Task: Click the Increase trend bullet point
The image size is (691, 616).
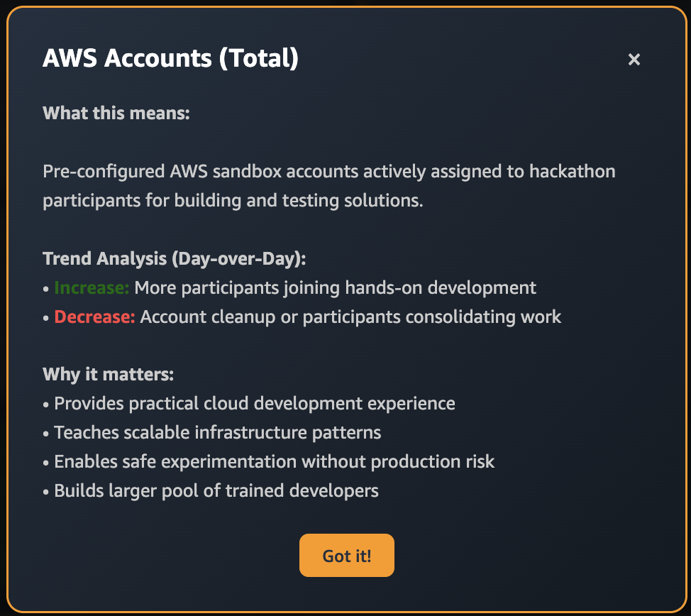Action: point(294,287)
